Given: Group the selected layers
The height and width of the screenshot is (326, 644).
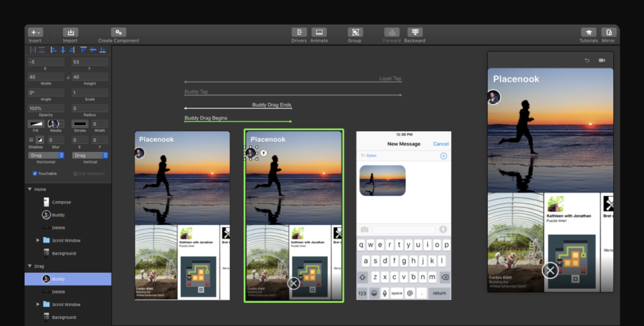Looking at the screenshot, I should [355, 32].
